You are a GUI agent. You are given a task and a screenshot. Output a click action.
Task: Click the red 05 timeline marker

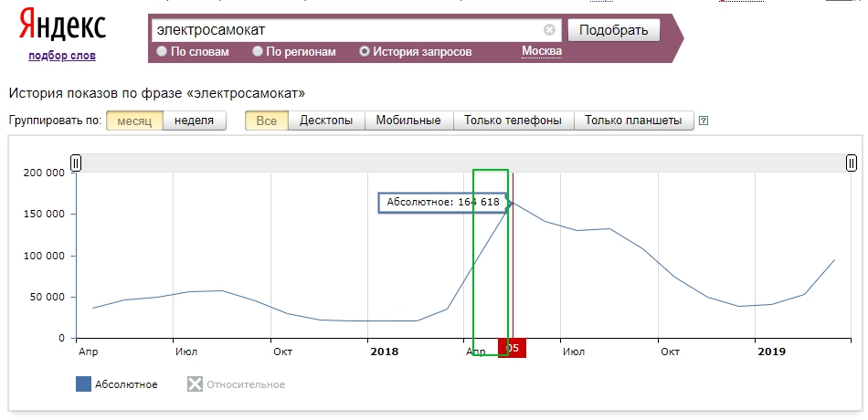(513, 348)
